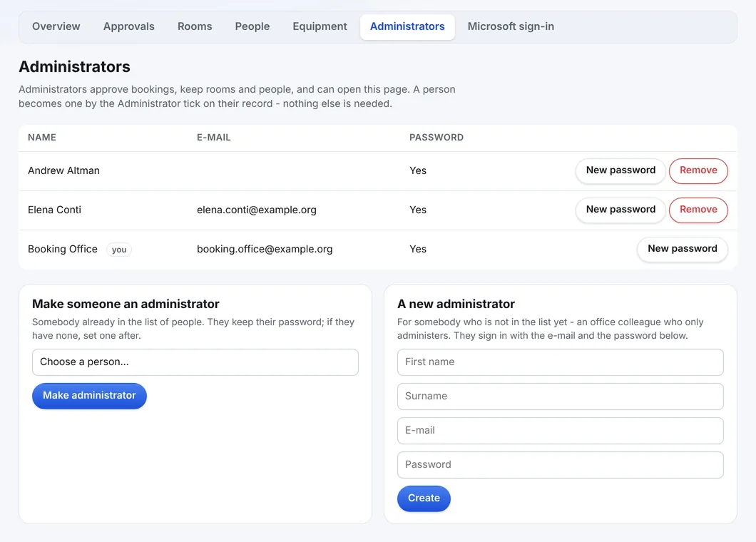Click the new administrator E-mail field

(x=561, y=431)
